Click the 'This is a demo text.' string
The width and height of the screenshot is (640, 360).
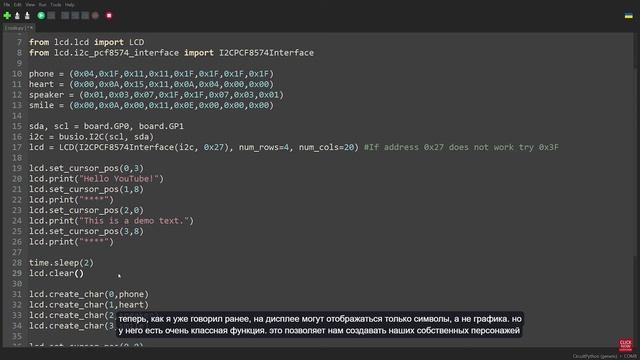coord(134,221)
